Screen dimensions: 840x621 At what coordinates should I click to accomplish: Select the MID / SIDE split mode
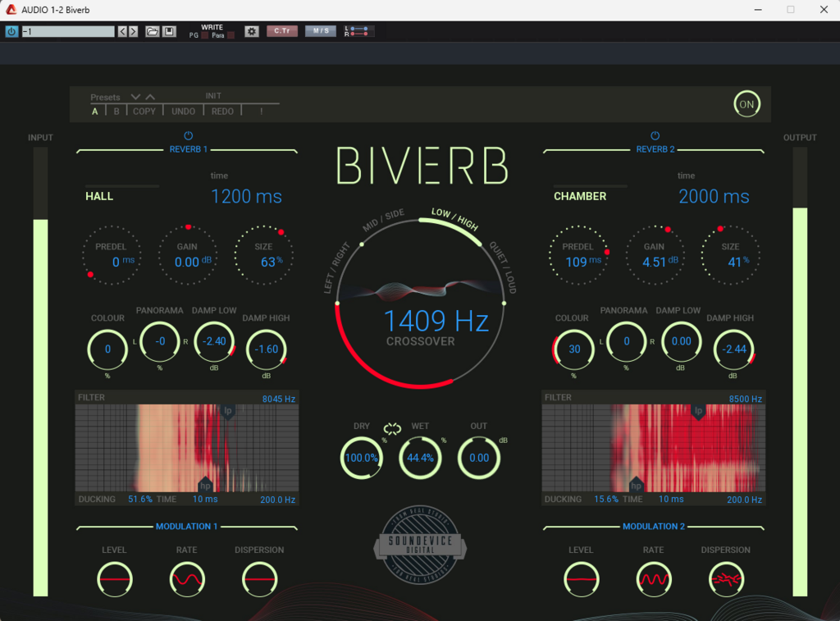[x=384, y=220]
